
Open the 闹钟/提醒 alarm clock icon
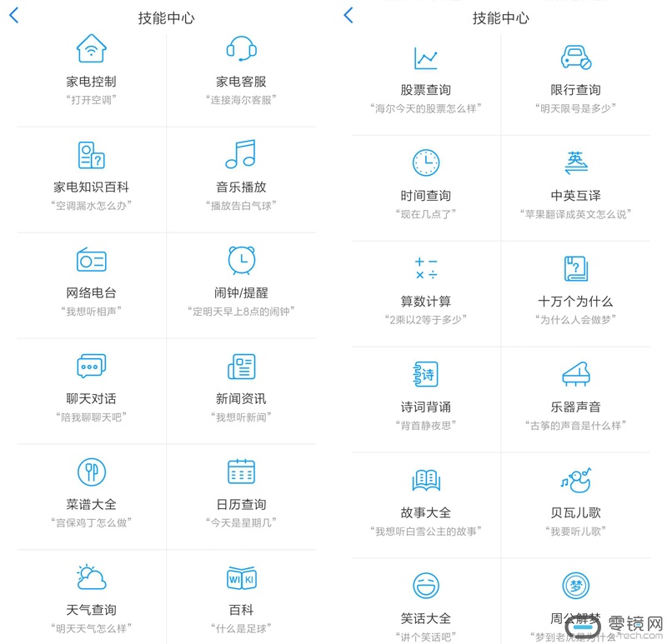241,260
